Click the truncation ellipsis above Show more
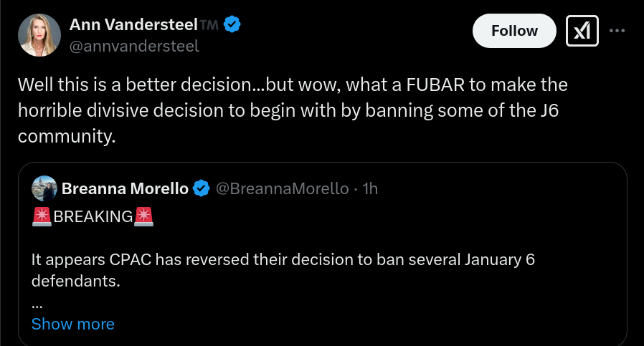Screen dimensions: 644x346 tap(37, 305)
